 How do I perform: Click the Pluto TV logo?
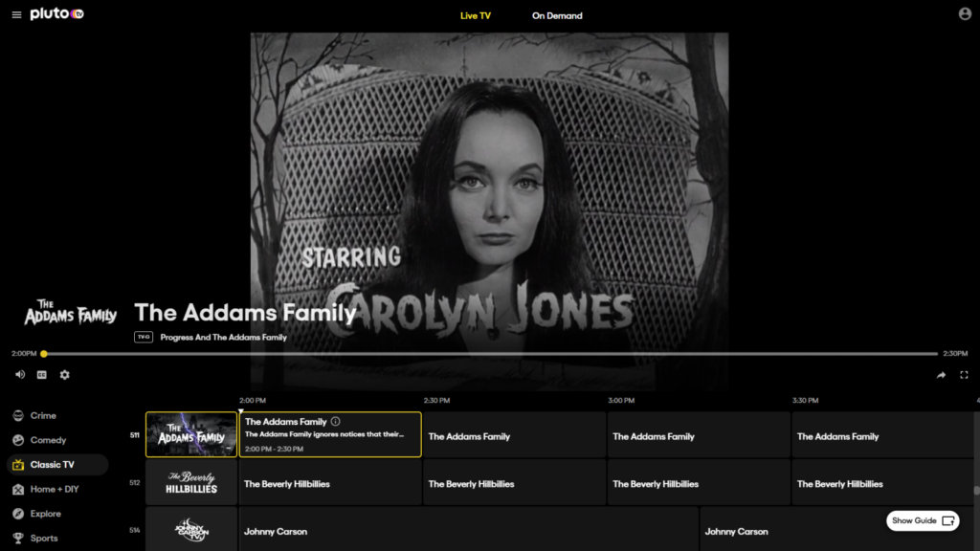[56, 13]
